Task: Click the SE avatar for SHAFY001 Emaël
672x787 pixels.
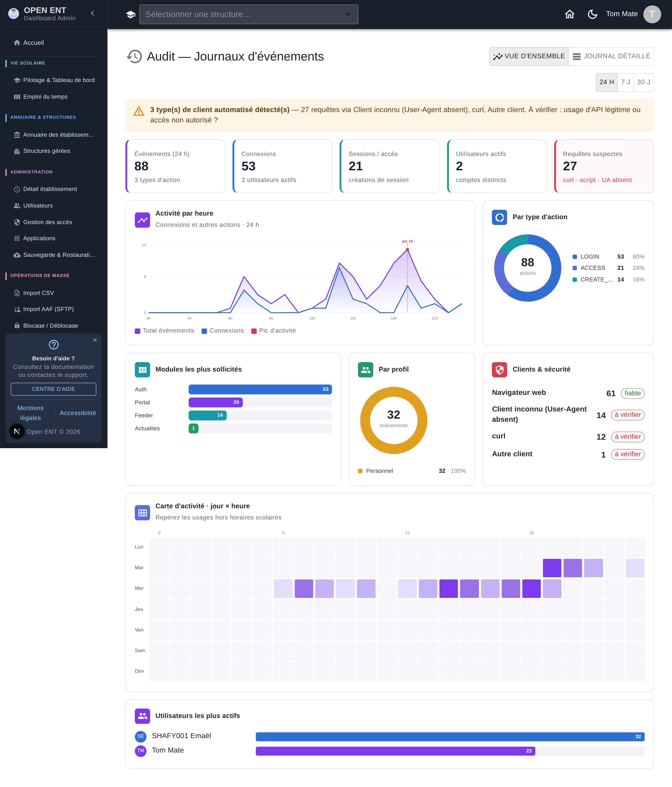Action: coord(140,737)
